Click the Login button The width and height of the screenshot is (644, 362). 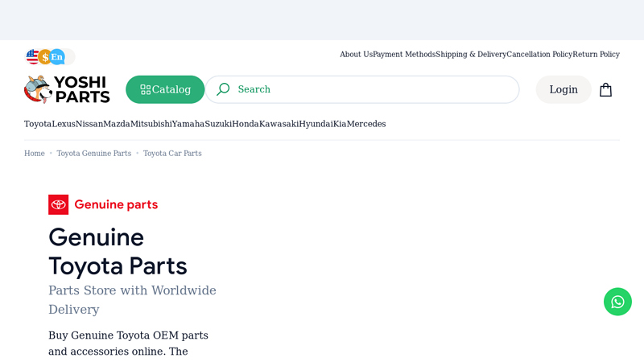(x=563, y=89)
